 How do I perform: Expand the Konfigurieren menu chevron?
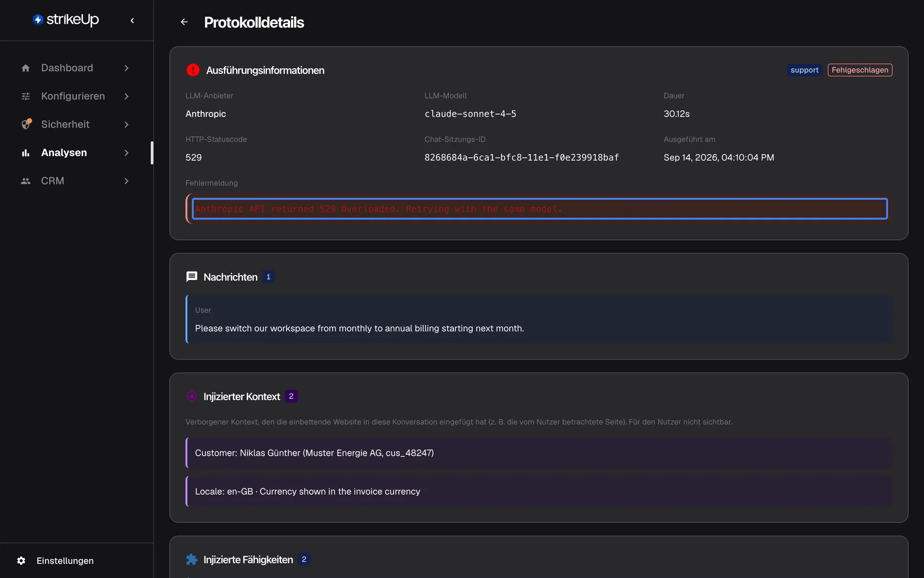(126, 96)
